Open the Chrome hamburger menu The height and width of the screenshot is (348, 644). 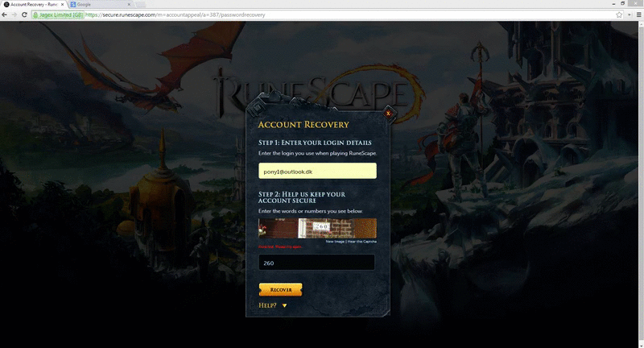pyautogui.click(x=638, y=14)
